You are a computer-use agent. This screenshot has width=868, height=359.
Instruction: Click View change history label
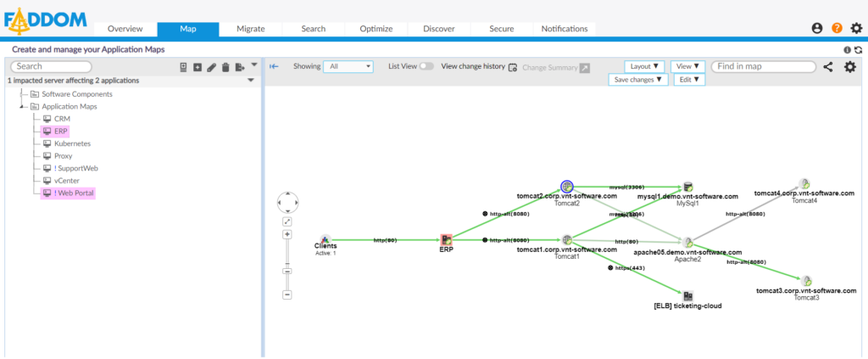[473, 66]
